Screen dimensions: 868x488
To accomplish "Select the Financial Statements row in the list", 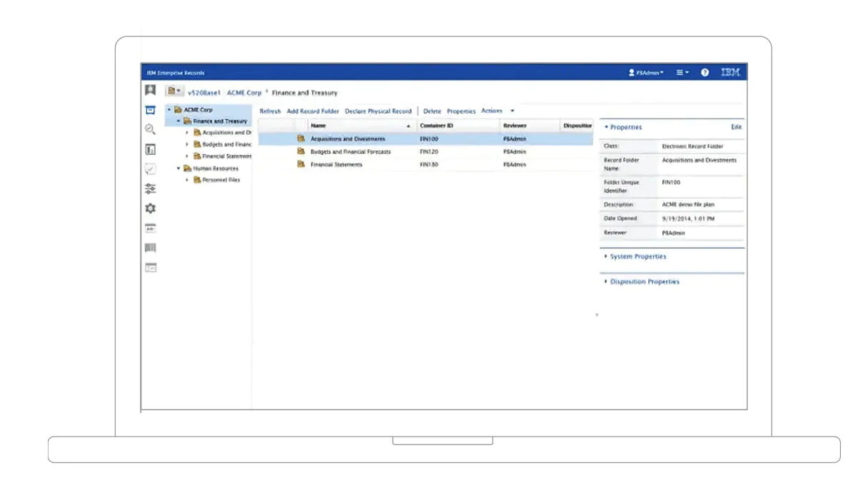I will pyautogui.click(x=335, y=164).
